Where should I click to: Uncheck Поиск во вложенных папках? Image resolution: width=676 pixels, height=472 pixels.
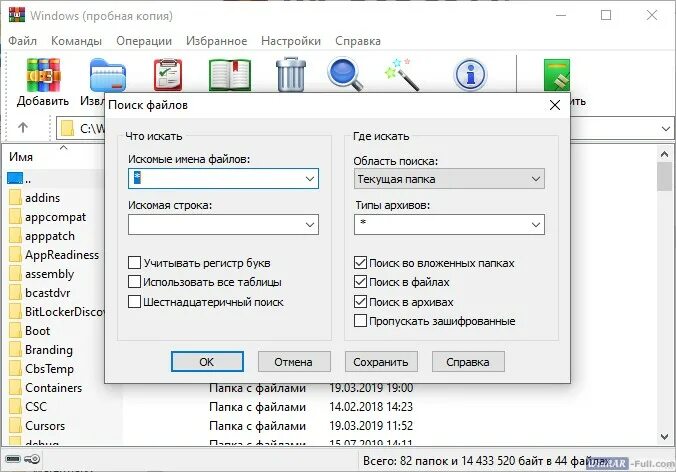pos(360,263)
